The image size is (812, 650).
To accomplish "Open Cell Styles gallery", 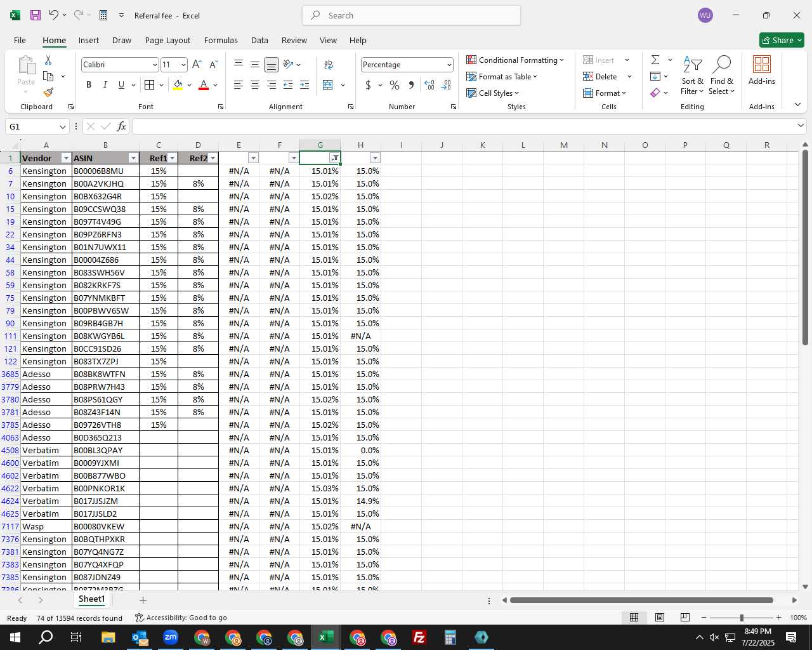I will (x=493, y=93).
